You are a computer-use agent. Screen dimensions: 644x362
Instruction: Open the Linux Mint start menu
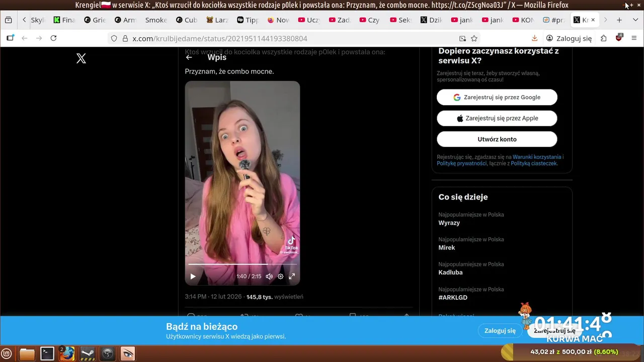pyautogui.click(x=7, y=353)
